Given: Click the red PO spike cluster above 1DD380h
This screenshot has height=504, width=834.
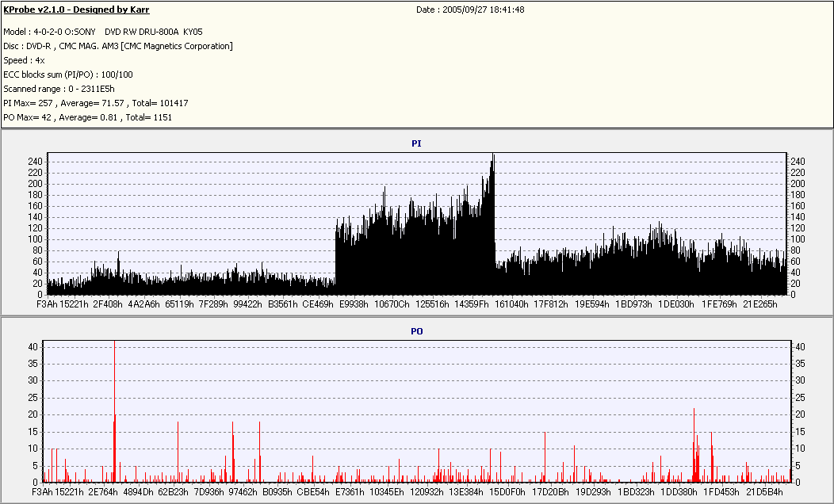Looking at the screenshot, I should point(694,447).
